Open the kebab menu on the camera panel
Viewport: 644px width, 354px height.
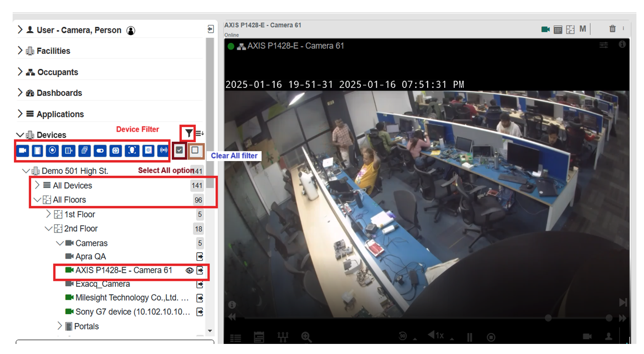(624, 29)
